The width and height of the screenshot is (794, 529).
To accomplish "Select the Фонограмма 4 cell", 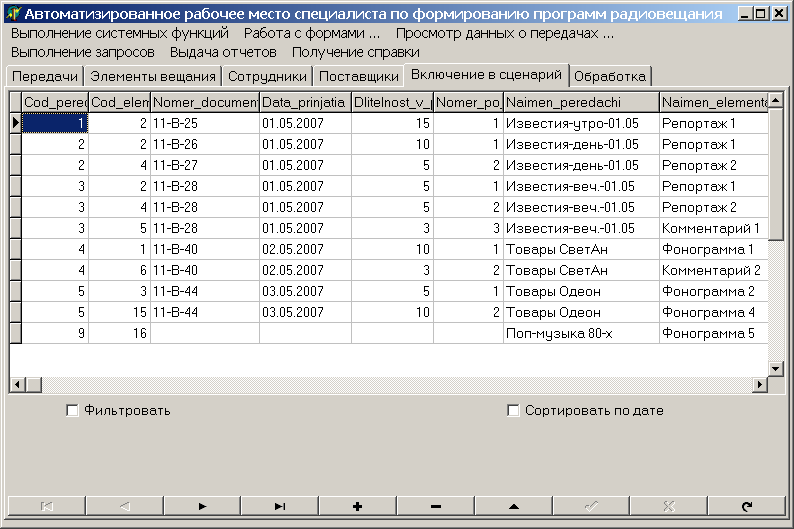I will pyautogui.click(x=714, y=312).
